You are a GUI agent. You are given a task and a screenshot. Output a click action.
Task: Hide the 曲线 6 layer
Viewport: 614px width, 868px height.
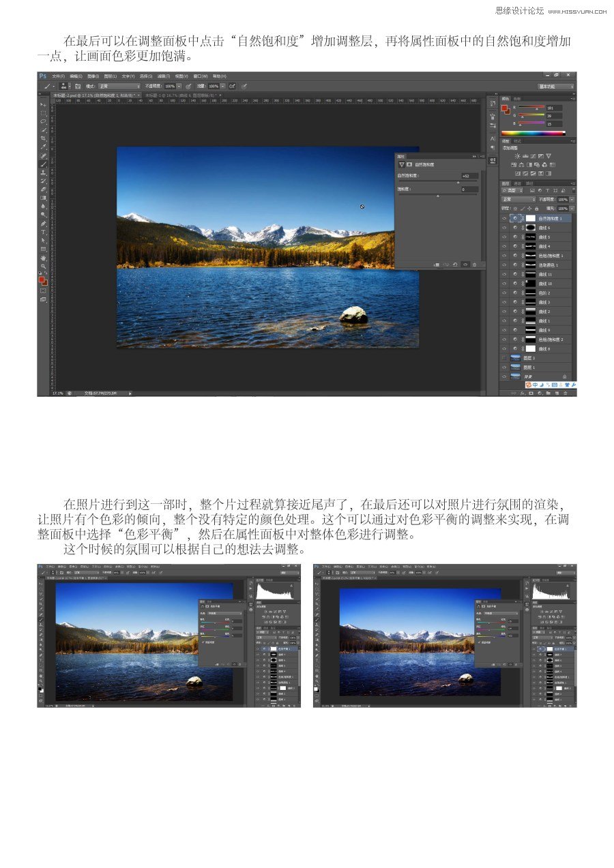(x=504, y=228)
